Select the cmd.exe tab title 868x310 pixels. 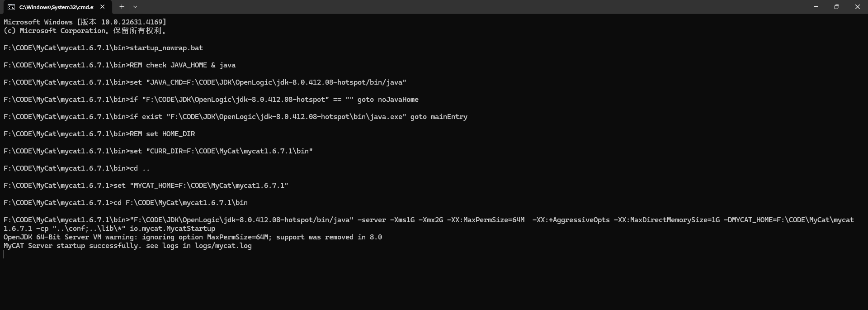[56, 7]
